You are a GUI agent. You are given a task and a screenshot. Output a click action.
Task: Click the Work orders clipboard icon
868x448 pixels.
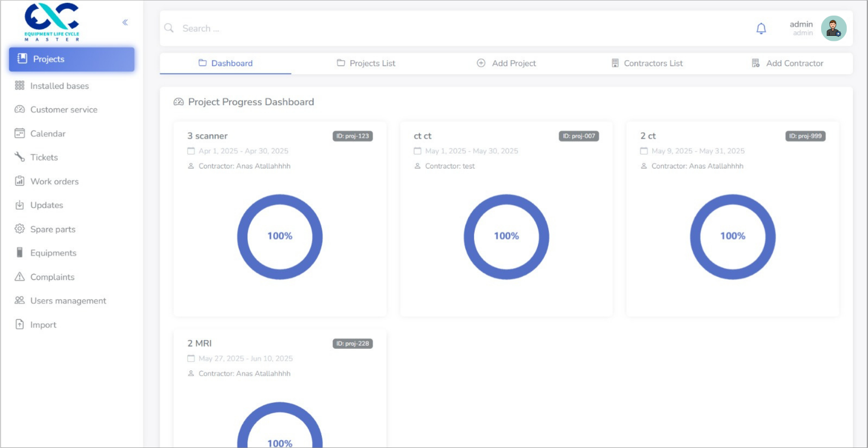[x=19, y=181]
